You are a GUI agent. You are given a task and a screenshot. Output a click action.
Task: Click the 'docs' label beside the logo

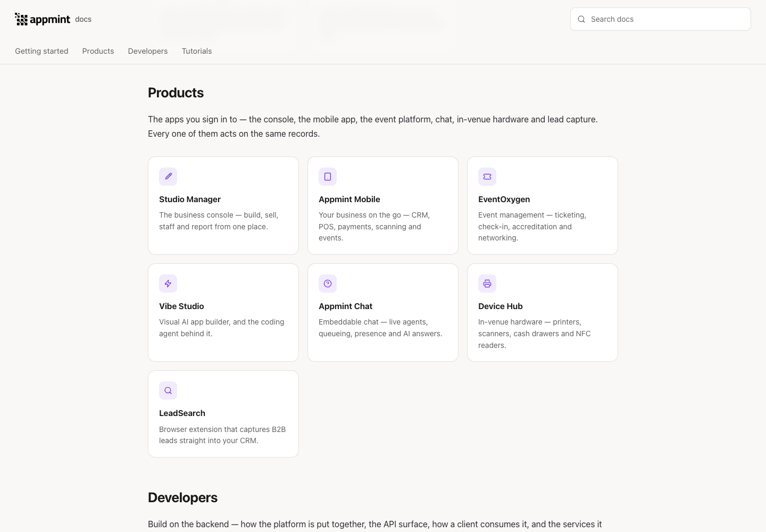coord(83,19)
